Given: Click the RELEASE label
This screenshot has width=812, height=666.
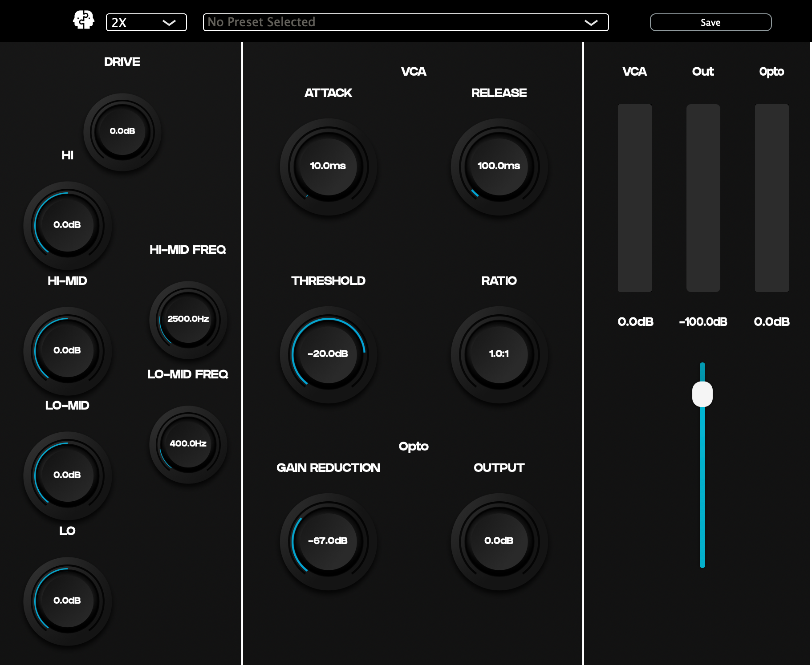Looking at the screenshot, I should (499, 93).
